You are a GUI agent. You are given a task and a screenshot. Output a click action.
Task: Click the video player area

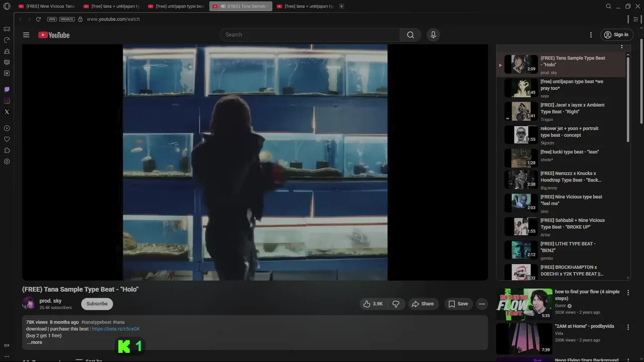pos(255,162)
